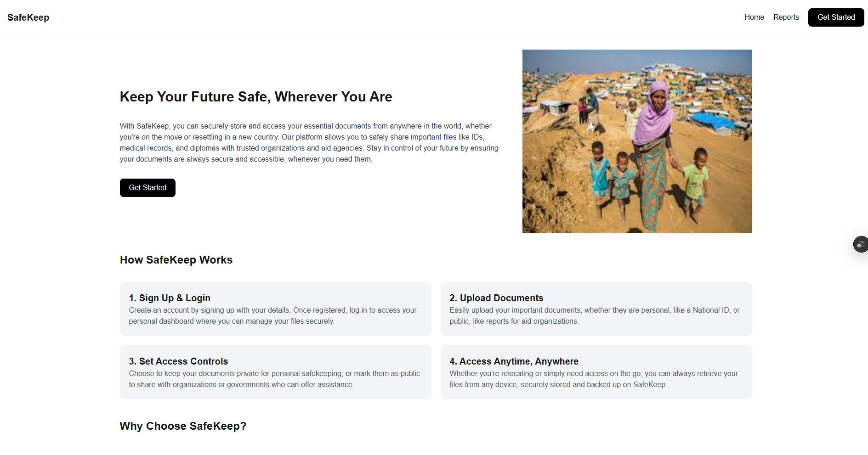
Task: Click the description text starting 'Create an account'
Action: [x=272, y=316]
